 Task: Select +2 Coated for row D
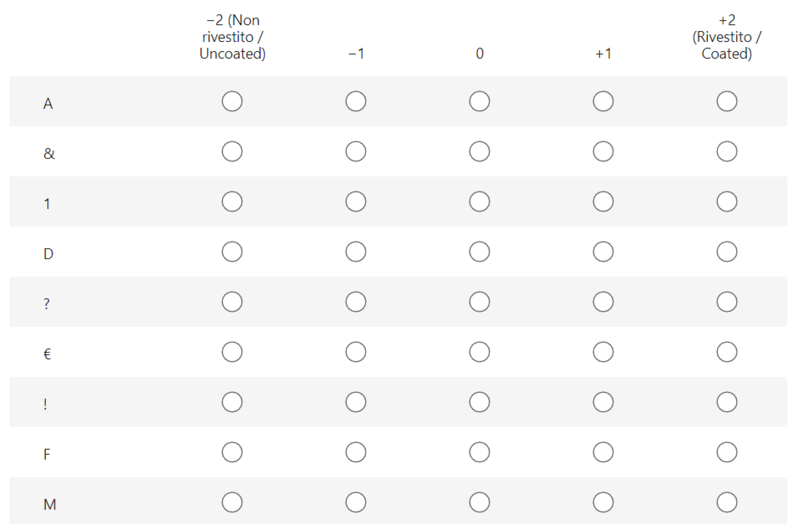(x=727, y=252)
